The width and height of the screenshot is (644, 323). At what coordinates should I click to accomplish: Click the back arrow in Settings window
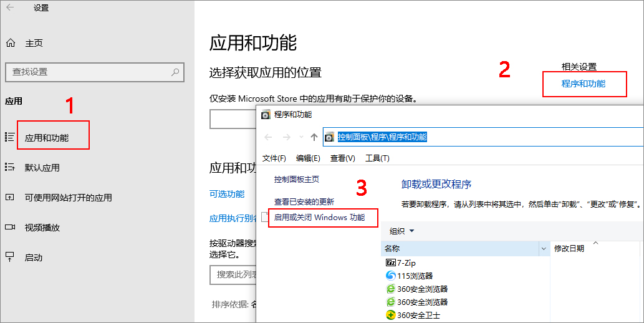[11, 8]
